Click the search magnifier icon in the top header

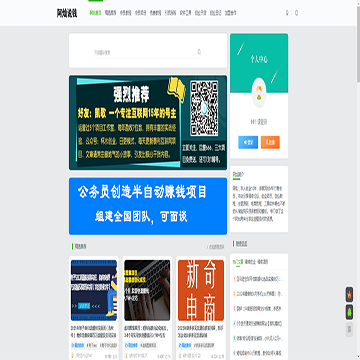(297, 13)
